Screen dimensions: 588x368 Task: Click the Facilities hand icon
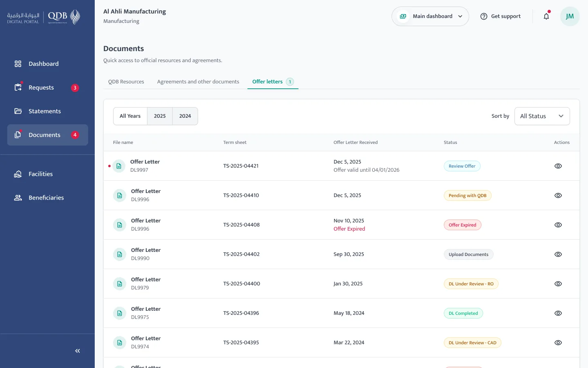[x=18, y=174]
